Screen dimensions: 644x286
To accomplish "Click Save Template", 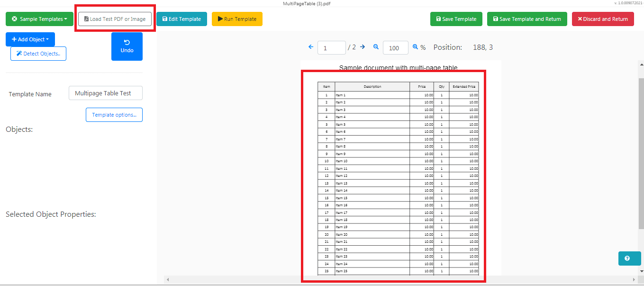I will coord(456,19).
